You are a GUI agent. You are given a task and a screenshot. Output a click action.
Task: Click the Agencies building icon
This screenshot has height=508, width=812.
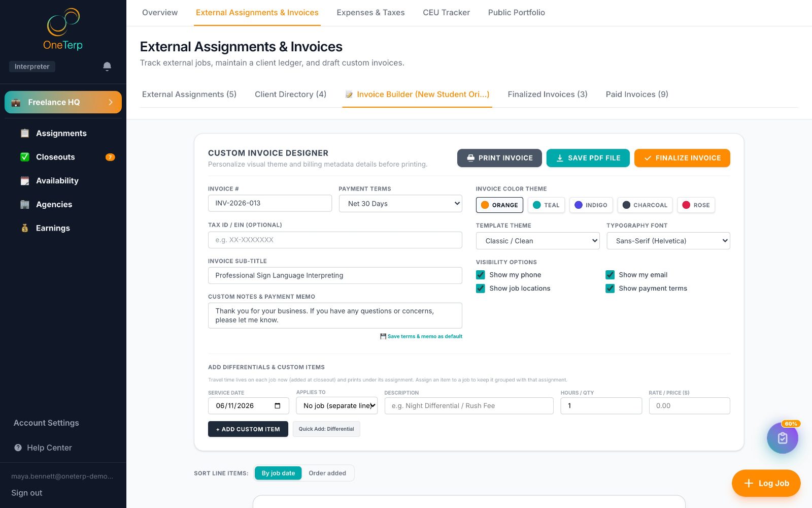25,205
